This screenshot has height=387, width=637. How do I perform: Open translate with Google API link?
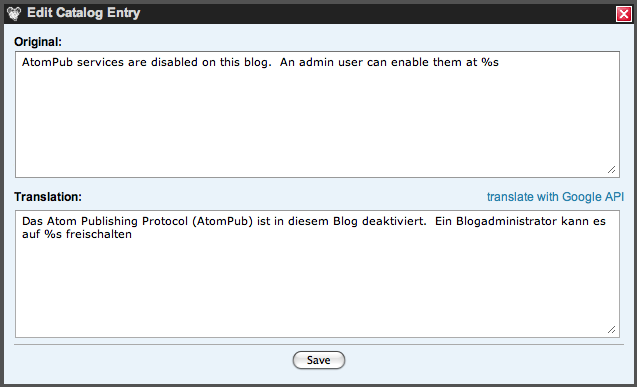(555, 197)
